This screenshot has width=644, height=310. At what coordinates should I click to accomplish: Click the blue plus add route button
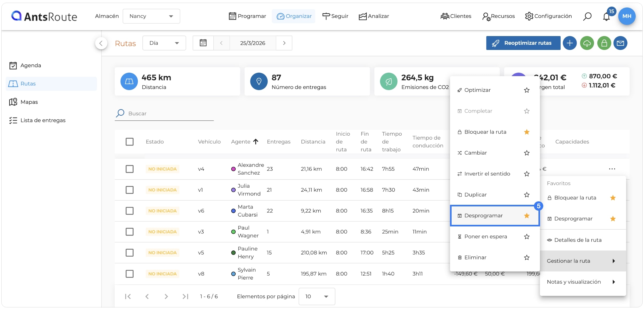click(569, 43)
